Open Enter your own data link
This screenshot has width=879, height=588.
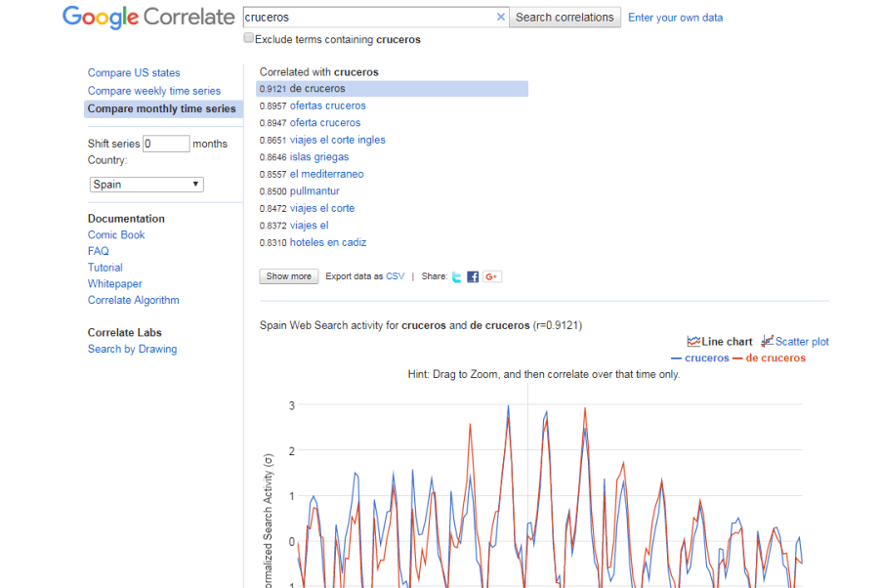point(675,18)
